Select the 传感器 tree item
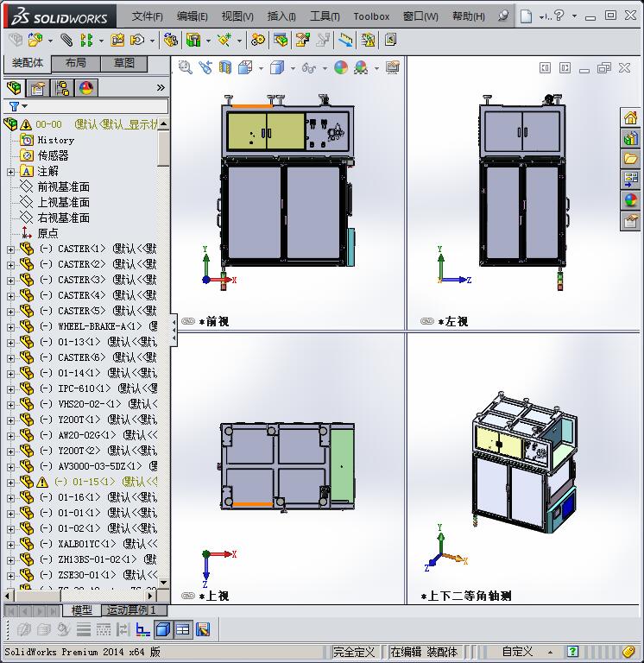The height and width of the screenshot is (663, 644). 53,155
